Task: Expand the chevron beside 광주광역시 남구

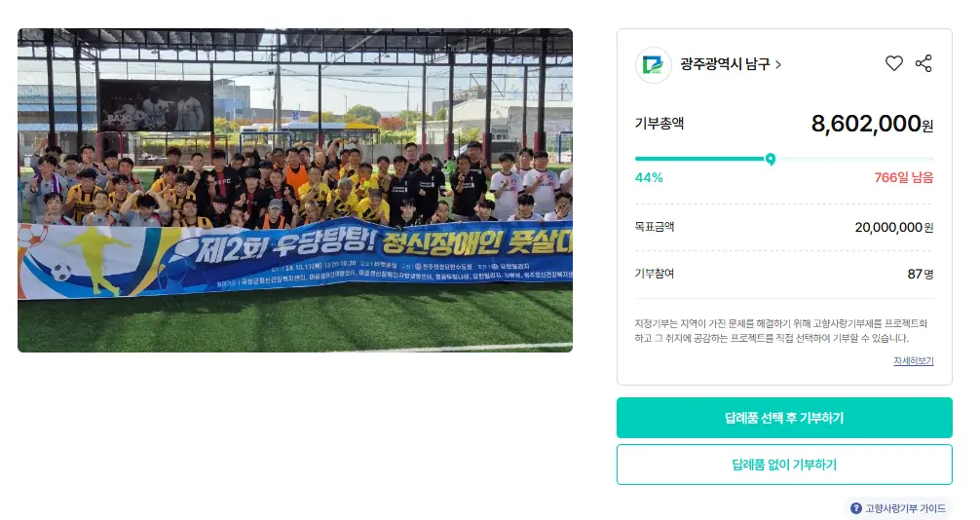Action: coord(778,65)
